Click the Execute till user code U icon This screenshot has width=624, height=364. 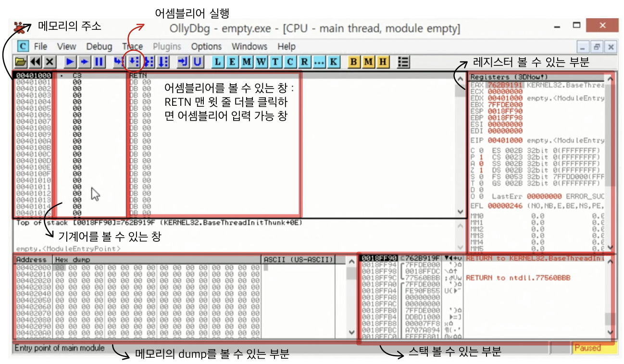coord(198,62)
